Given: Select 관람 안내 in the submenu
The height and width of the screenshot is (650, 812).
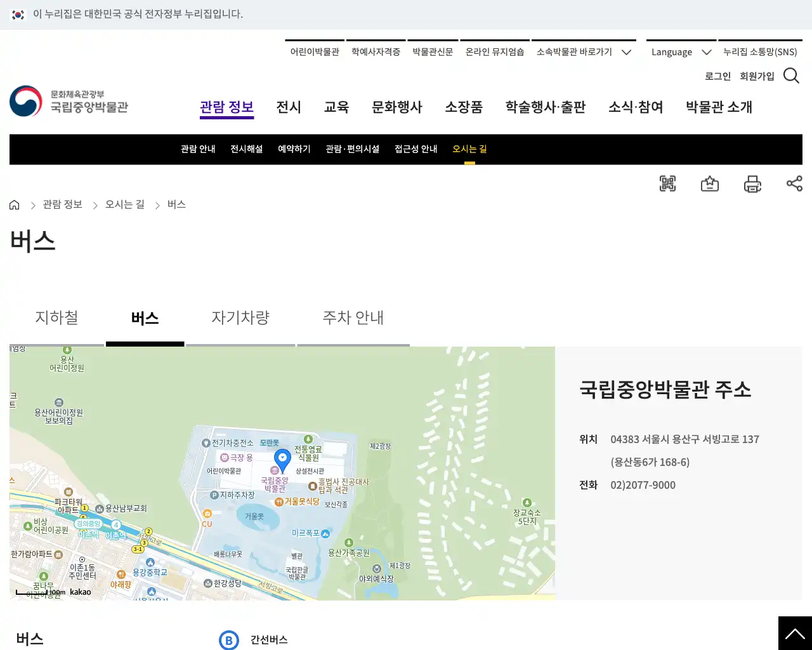Looking at the screenshot, I should point(198,149).
